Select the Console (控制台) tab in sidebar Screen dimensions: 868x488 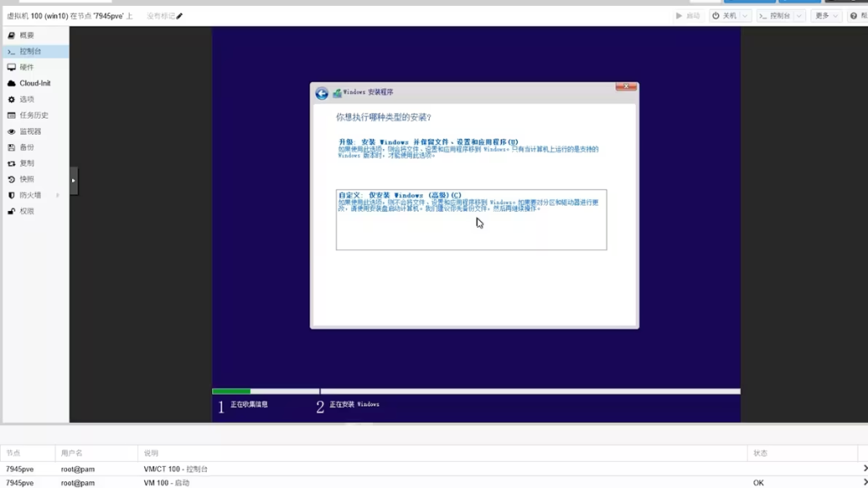pos(31,52)
